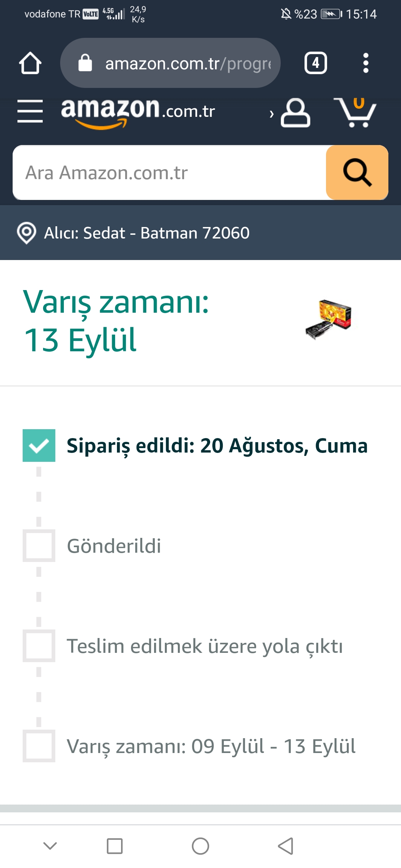This screenshot has height=868, width=401.
Task: Click the Gönderildi step checkbox
Action: (39, 546)
